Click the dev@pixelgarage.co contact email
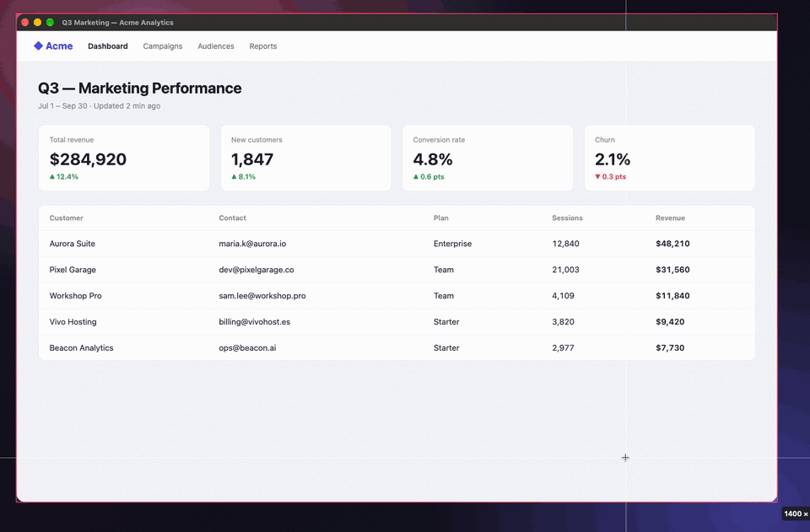 256,270
